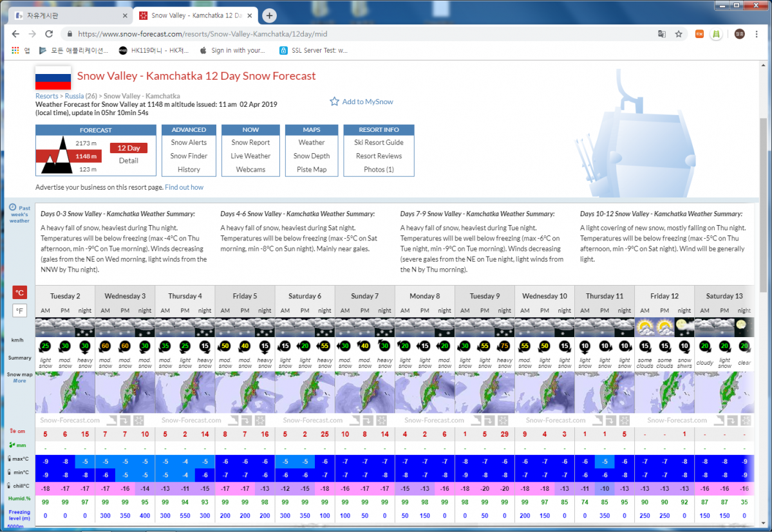The width and height of the screenshot is (772, 532).
Task: Select the 12 Day forecast view
Action: coord(129,148)
